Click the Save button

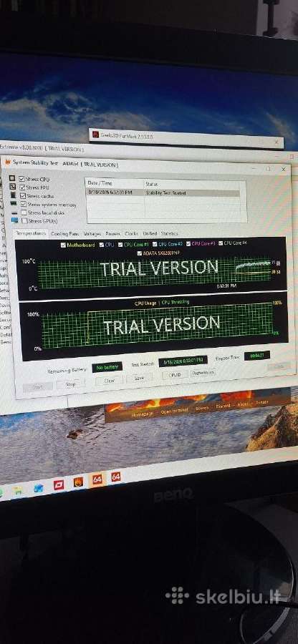[x=140, y=378]
